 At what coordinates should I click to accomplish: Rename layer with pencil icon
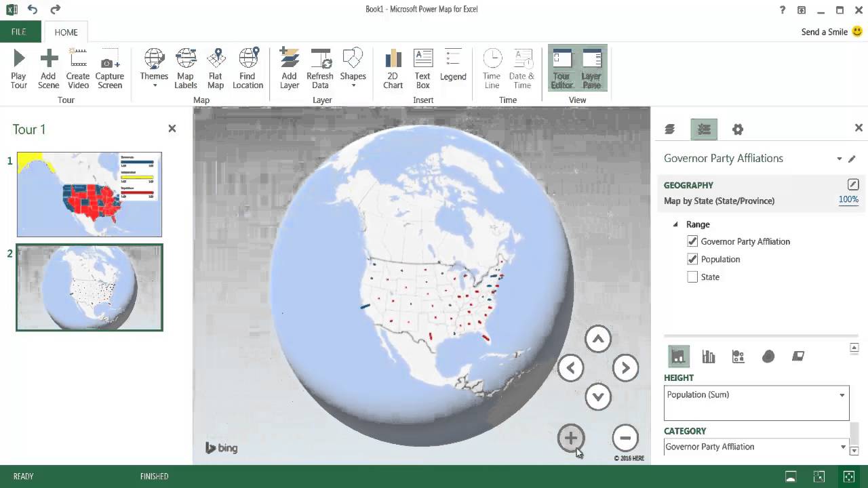852,159
